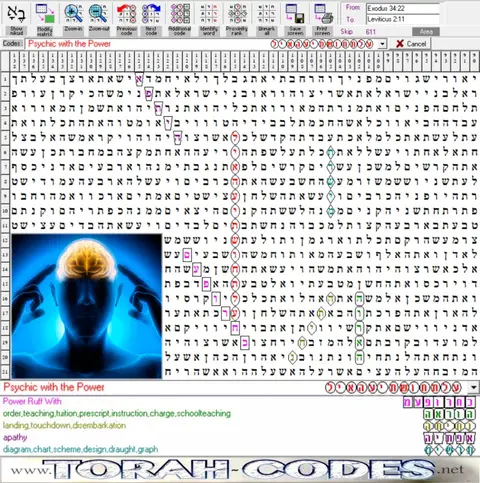Select the 'landing,touchdown,disembarkation' legend entry
480x483 pixels.
(64, 426)
